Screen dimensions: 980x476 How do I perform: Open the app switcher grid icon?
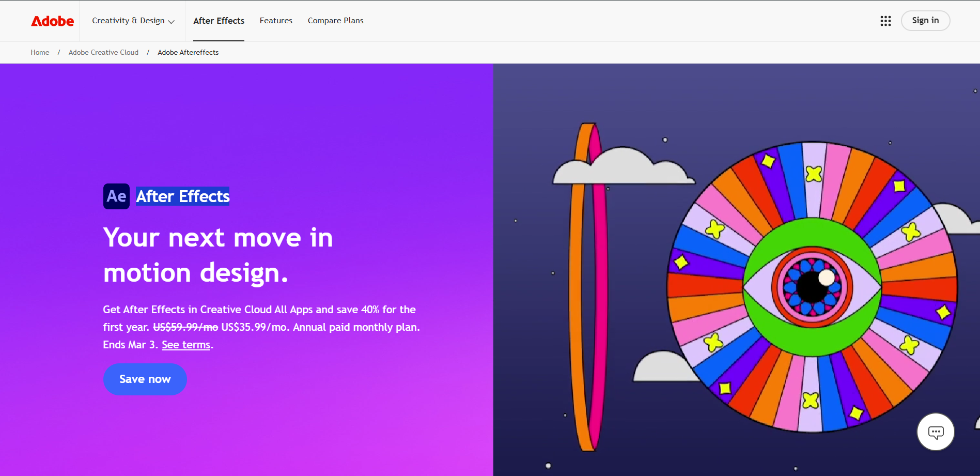coord(885,21)
